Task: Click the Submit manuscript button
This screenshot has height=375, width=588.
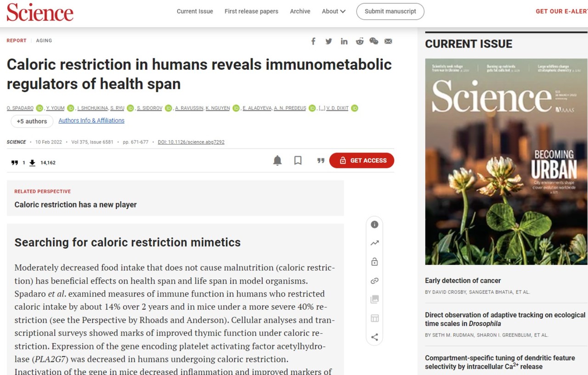Action: [x=390, y=11]
